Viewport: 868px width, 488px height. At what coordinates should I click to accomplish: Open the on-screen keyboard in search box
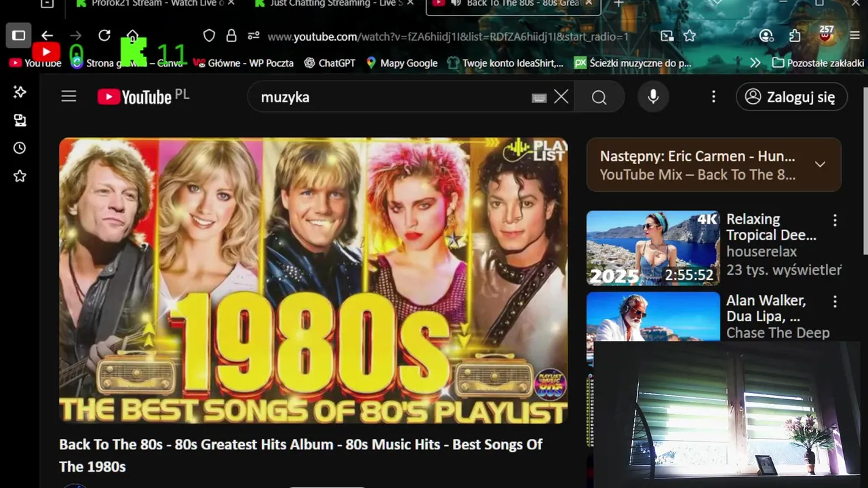[539, 98]
